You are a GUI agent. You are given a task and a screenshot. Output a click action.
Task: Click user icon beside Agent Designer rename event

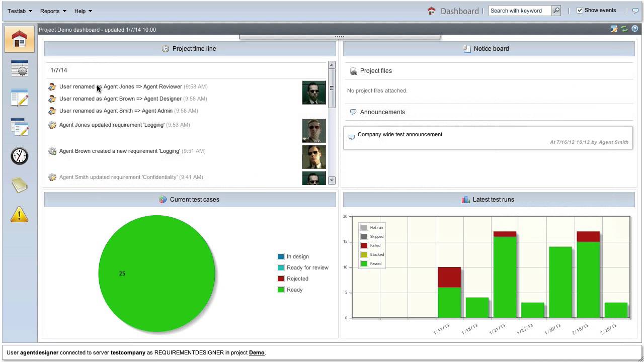[52, 99]
